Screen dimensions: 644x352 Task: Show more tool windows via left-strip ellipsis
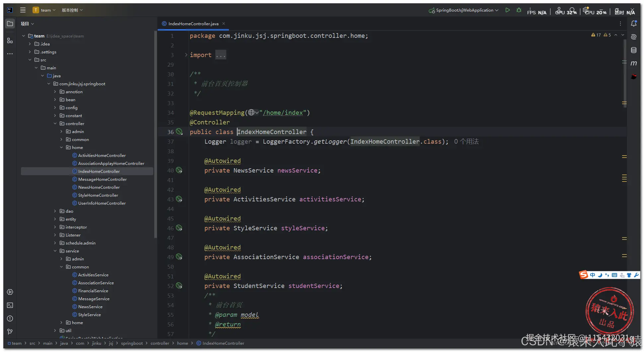click(x=10, y=53)
